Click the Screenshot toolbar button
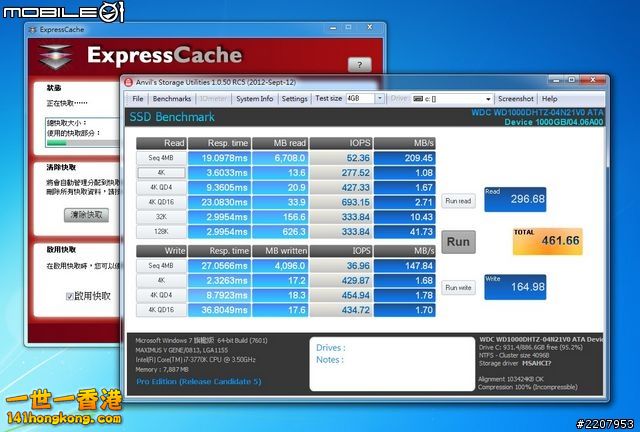Viewport: 640px width, 432px height. tap(516, 99)
